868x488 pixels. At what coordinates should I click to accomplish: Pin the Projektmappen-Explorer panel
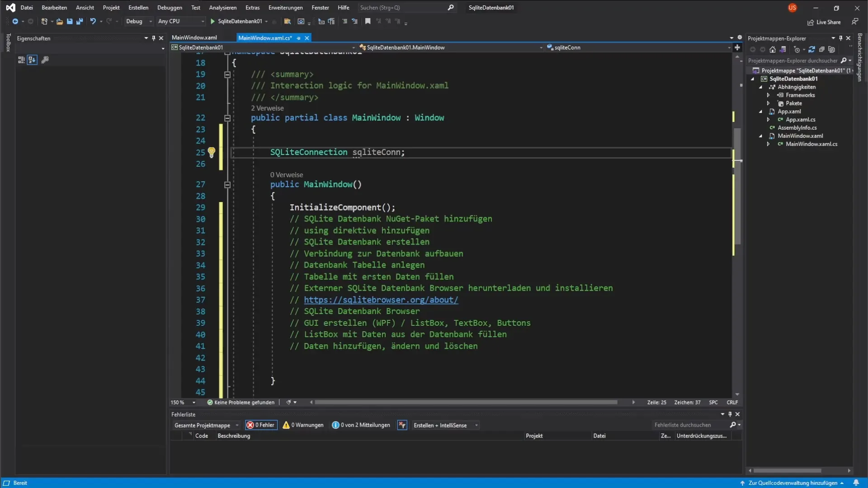pyautogui.click(x=840, y=38)
